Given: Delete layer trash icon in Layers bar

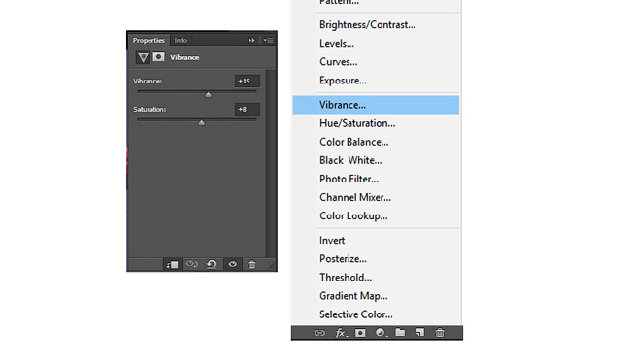Looking at the screenshot, I should pos(440,333).
